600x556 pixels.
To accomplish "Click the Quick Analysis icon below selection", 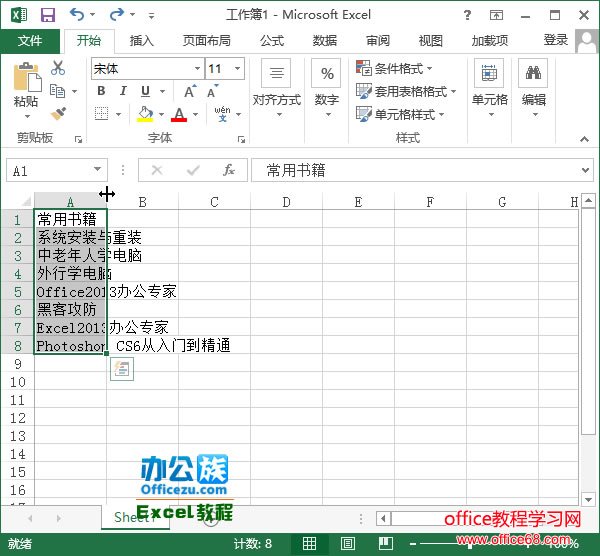I will point(122,369).
